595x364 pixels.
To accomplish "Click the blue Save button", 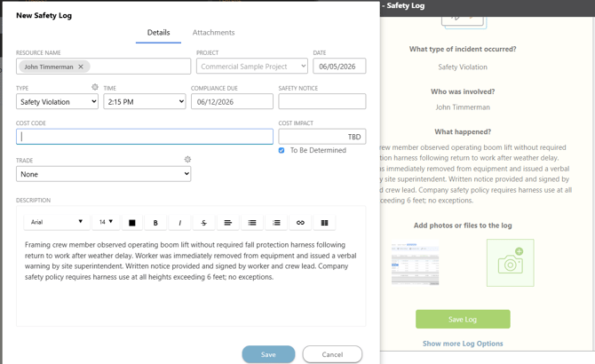I will tap(268, 354).
